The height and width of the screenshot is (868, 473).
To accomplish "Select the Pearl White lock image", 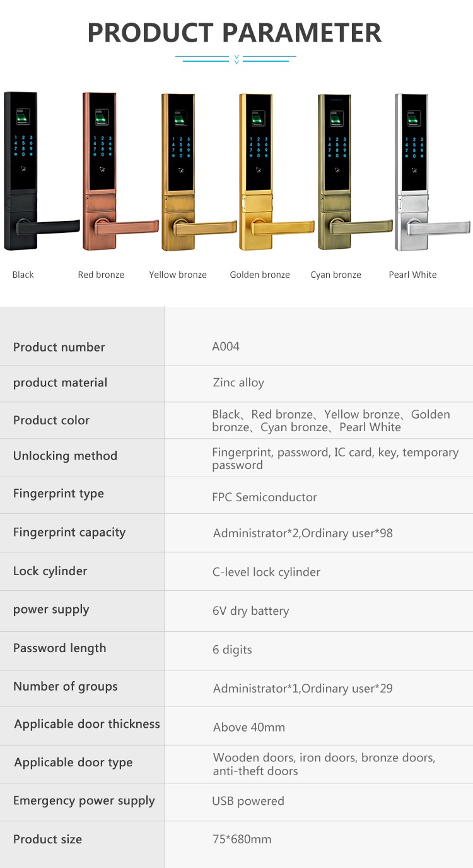I will (433, 171).
